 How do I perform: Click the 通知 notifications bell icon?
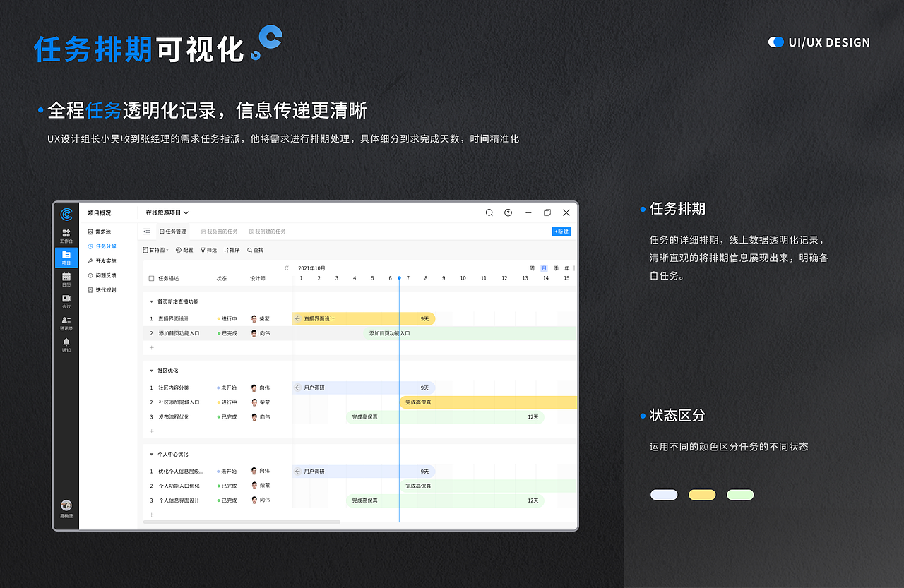click(66, 342)
